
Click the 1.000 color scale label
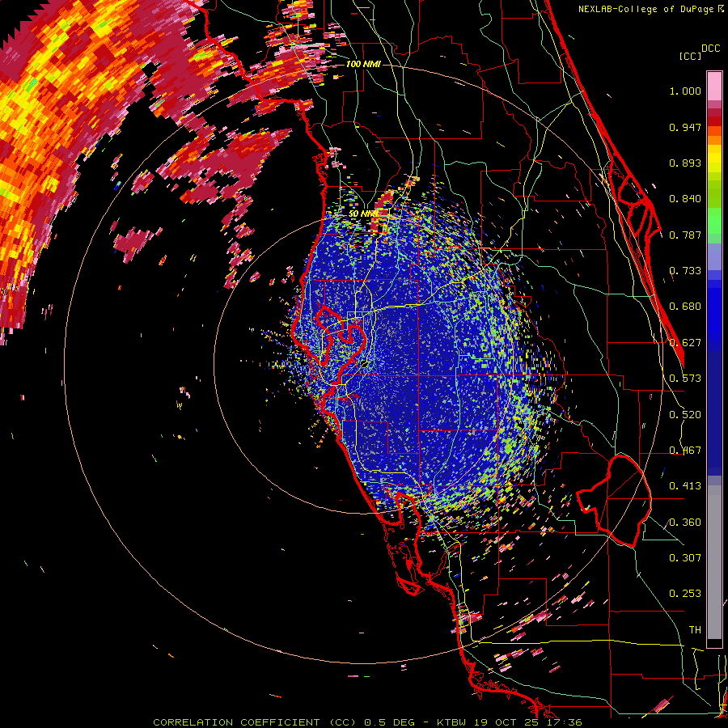685,91
